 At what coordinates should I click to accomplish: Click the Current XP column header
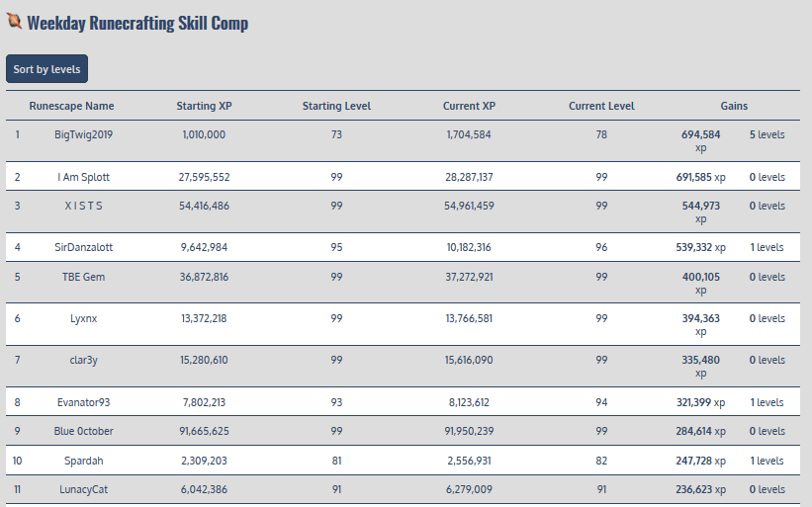coord(469,106)
